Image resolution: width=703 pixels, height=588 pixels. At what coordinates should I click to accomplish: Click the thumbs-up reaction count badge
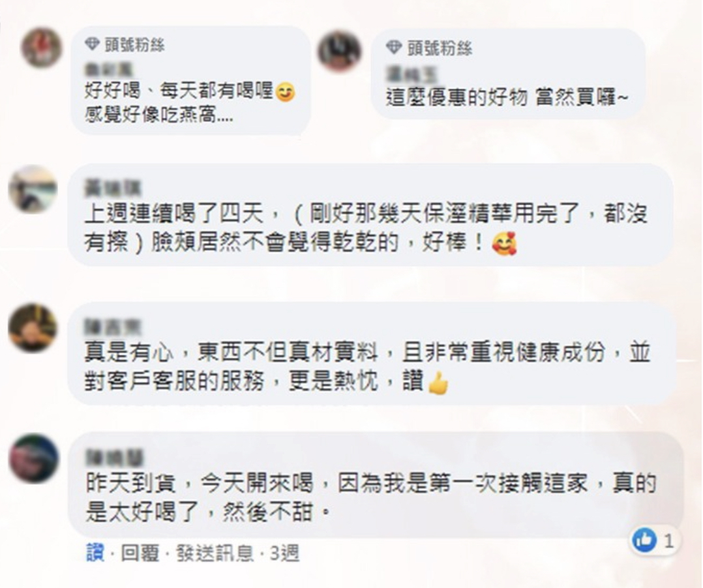tap(655, 541)
